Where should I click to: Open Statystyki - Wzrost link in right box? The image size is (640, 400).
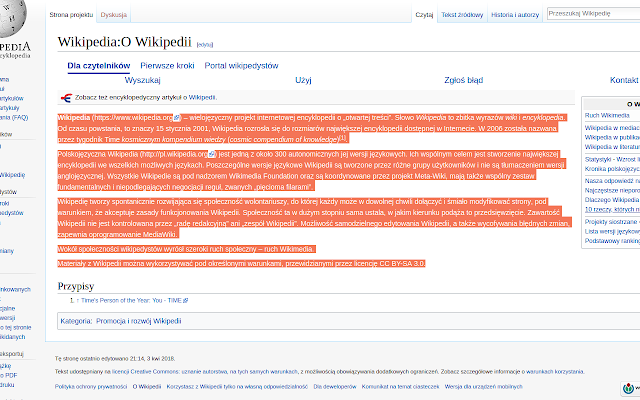click(612, 159)
